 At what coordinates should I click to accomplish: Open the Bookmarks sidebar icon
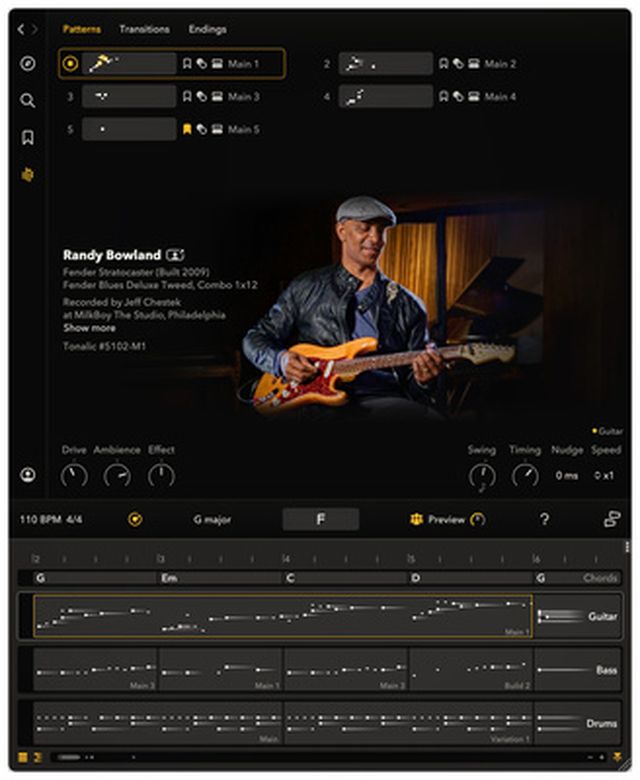[27, 138]
